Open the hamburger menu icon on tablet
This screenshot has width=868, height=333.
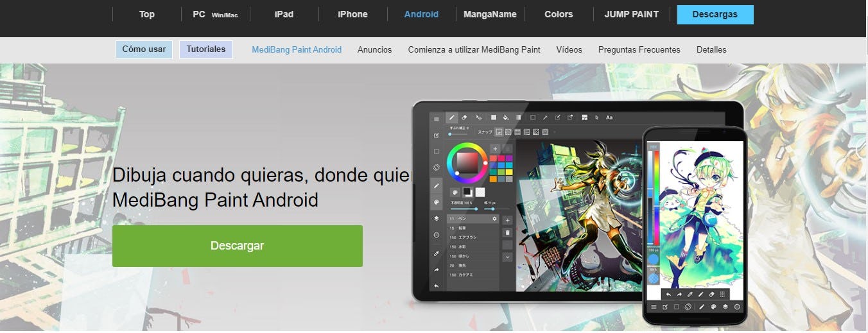click(x=437, y=119)
